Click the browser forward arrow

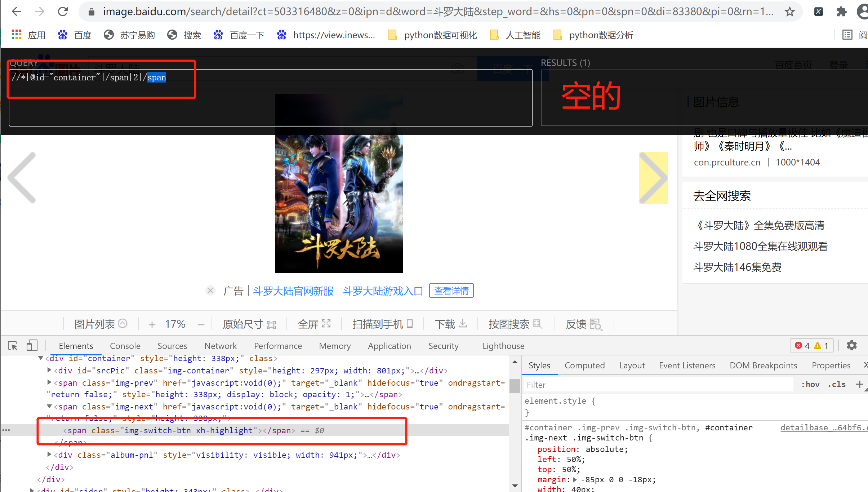click(x=40, y=12)
